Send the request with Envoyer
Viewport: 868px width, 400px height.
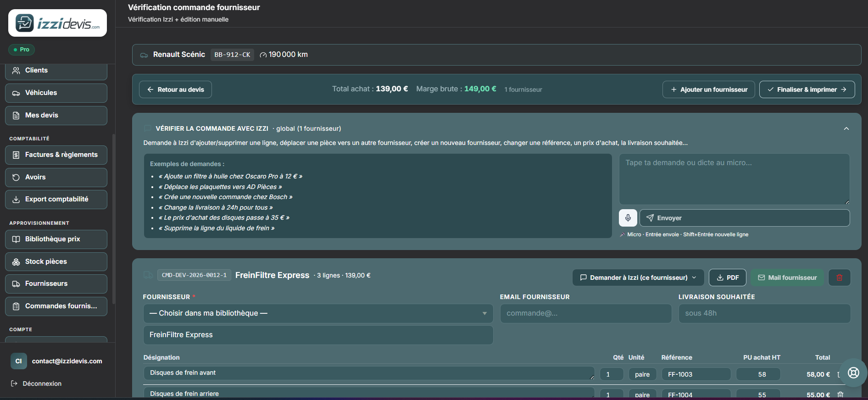coord(745,218)
